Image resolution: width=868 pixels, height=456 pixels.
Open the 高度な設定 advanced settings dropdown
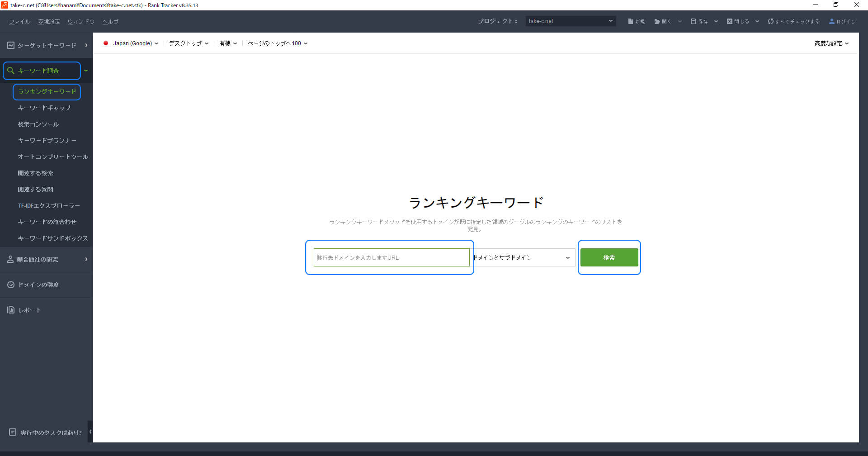pos(831,43)
